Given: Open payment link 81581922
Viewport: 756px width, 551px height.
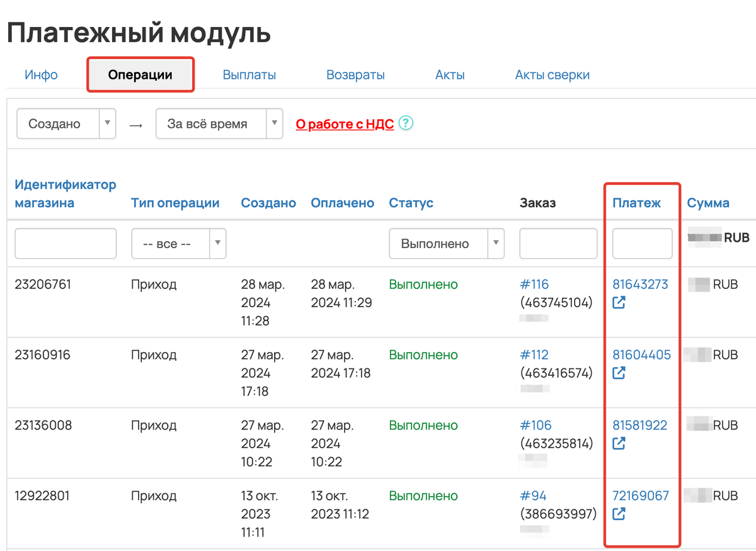Looking at the screenshot, I should (639, 425).
